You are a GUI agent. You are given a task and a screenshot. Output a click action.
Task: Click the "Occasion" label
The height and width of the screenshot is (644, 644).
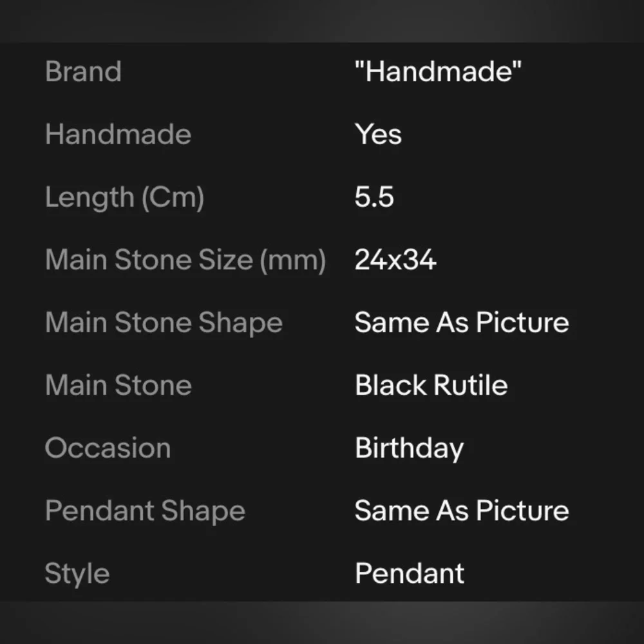coord(108,448)
